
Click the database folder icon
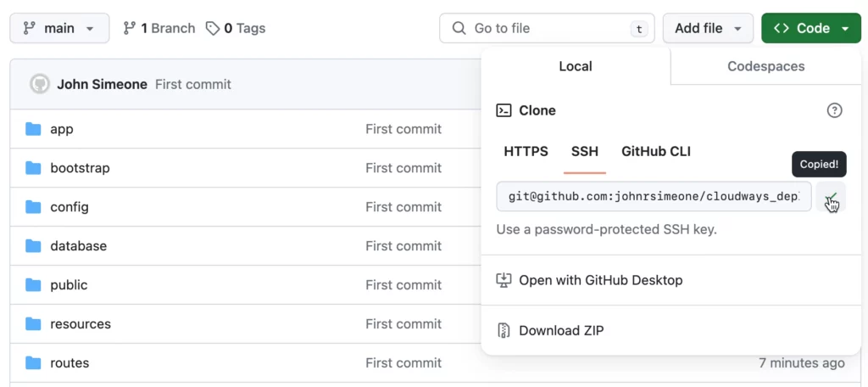[x=33, y=245]
